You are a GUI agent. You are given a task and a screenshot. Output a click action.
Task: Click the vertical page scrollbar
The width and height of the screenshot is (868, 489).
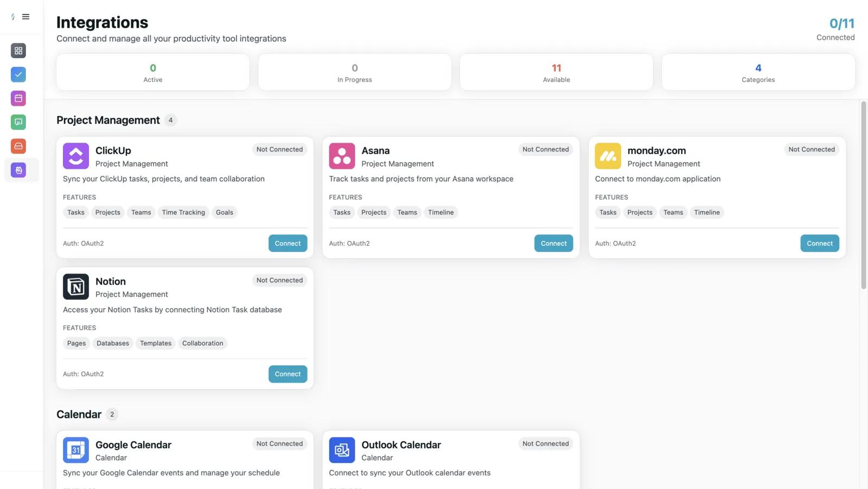(x=863, y=195)
